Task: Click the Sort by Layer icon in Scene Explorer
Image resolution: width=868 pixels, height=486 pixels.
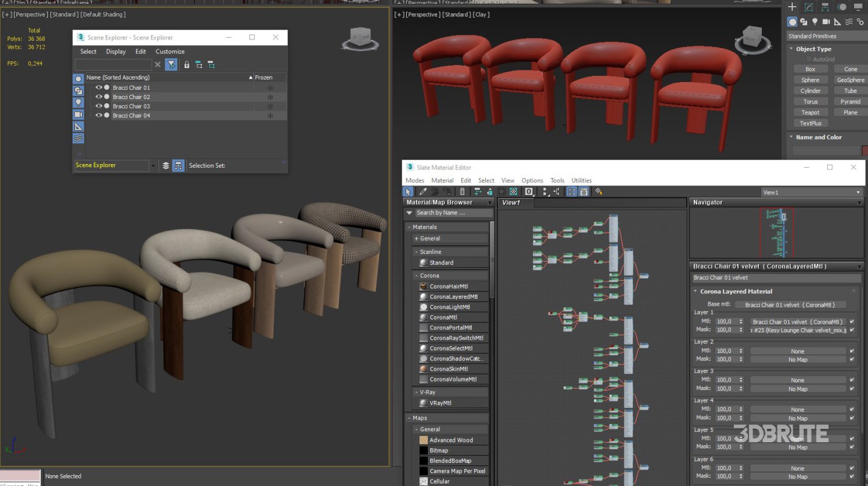Action: 166,165
